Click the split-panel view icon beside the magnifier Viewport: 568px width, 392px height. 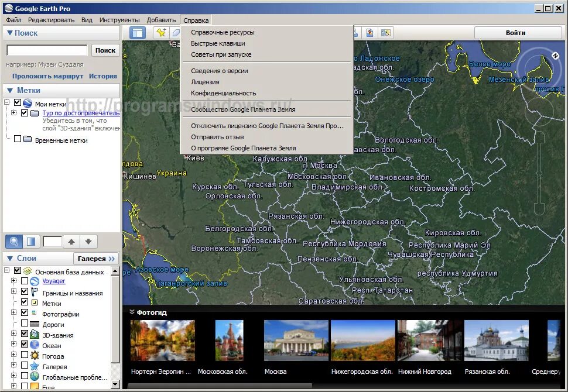point(31,242)
